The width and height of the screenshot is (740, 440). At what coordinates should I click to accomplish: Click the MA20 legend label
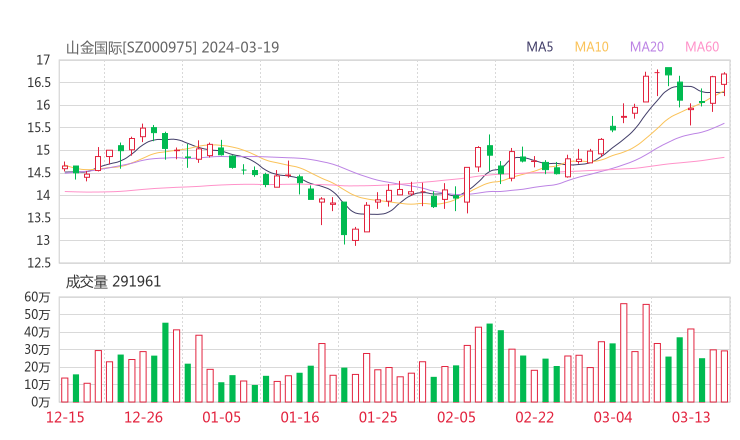[647, 47]
